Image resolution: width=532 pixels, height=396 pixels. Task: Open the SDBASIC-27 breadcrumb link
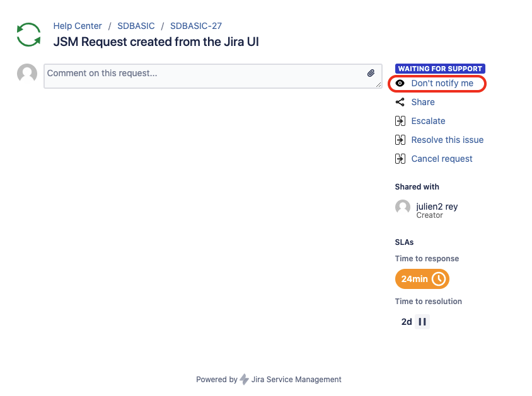[x=196, y=26]
